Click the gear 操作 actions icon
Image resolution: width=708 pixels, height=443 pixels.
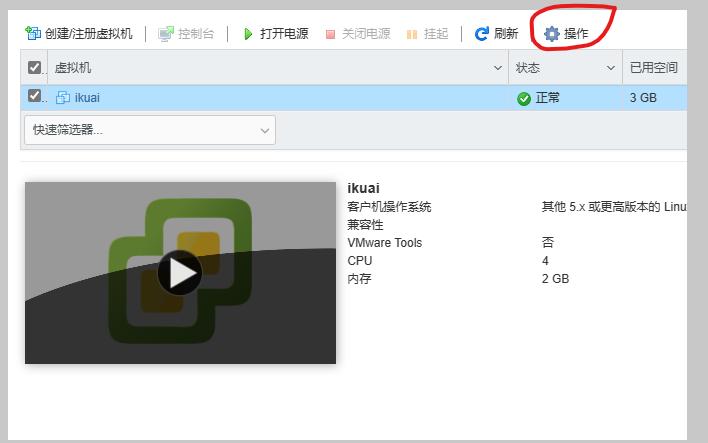[x=552, y=34]
